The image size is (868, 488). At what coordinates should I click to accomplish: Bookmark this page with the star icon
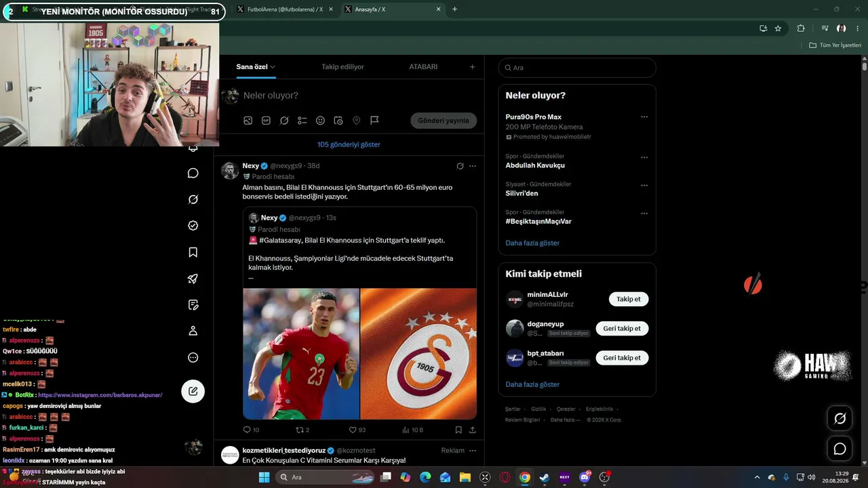pyautogui.click(x=778, y=28)
